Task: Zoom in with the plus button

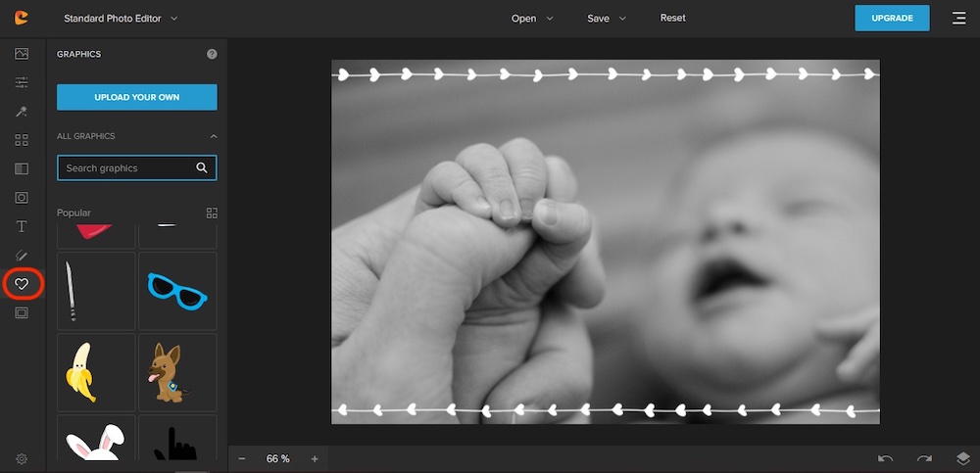Action: (x=315, y=458)
